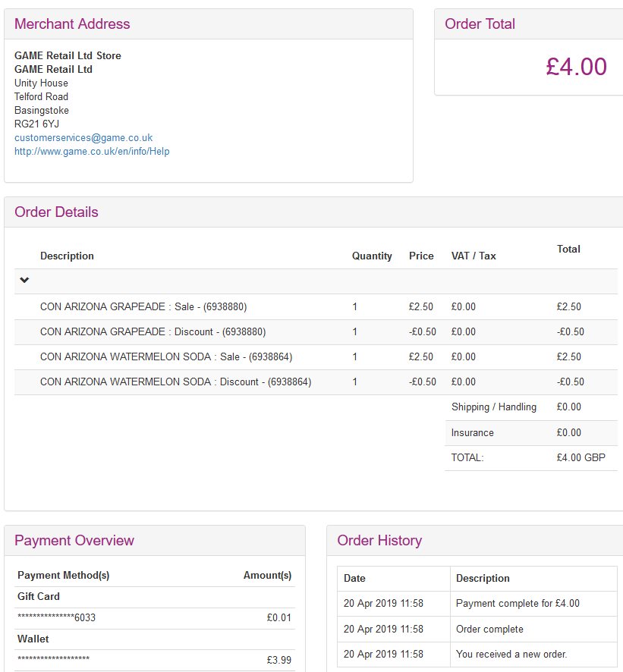Click the £4.00 GBP total value
Screen dimensions: 623x672
[x=581, y=457]
